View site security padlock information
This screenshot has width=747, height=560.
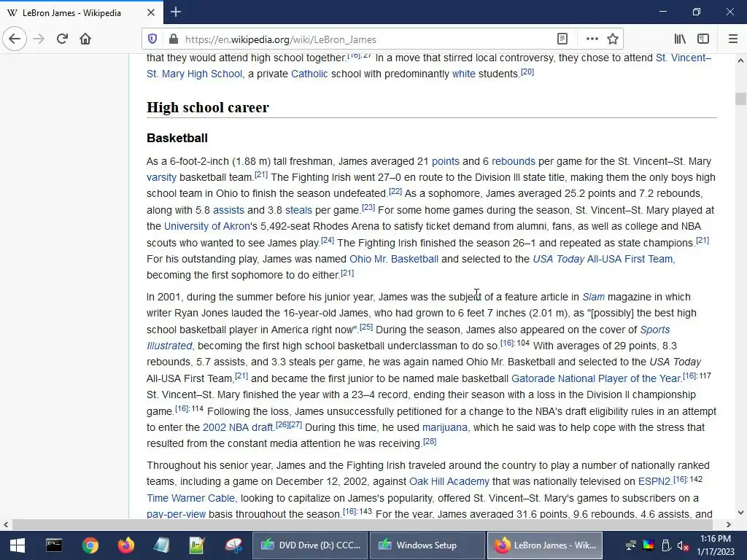(174, 39)
